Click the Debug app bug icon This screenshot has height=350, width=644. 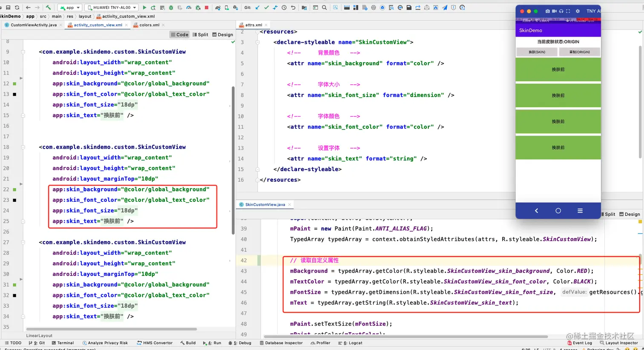(x=171, y=8)
